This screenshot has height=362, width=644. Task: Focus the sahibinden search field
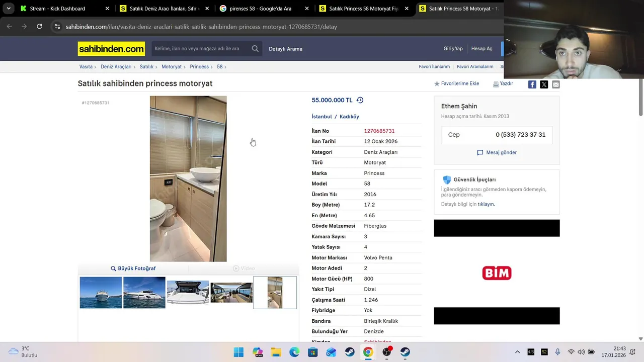pos(200,49)
